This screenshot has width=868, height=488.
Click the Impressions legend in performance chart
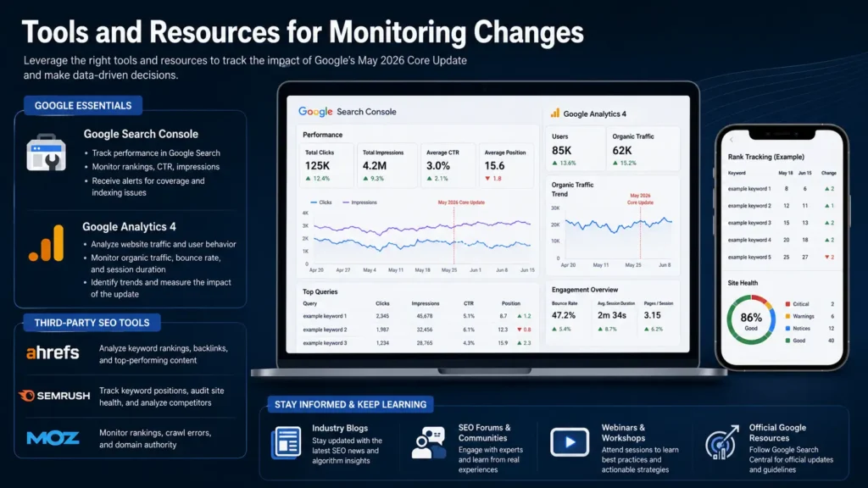point(359,202)
